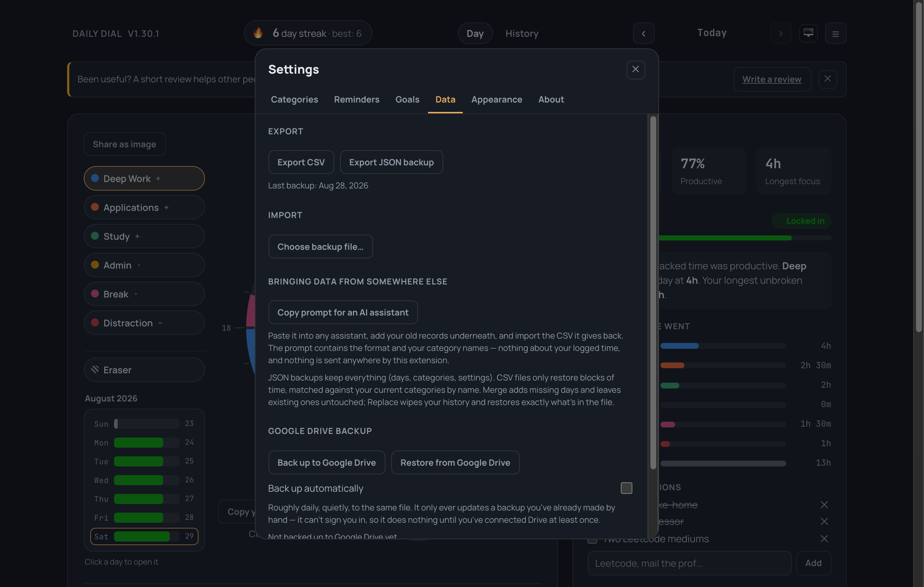
Task: Click Restore from Google Drive
Action: click(455, 462)
